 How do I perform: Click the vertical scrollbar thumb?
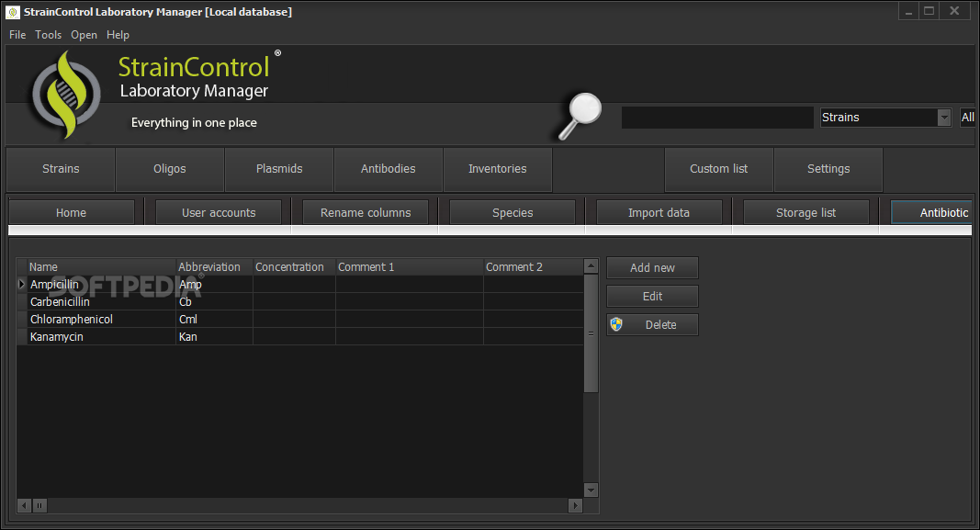point(591,333)
